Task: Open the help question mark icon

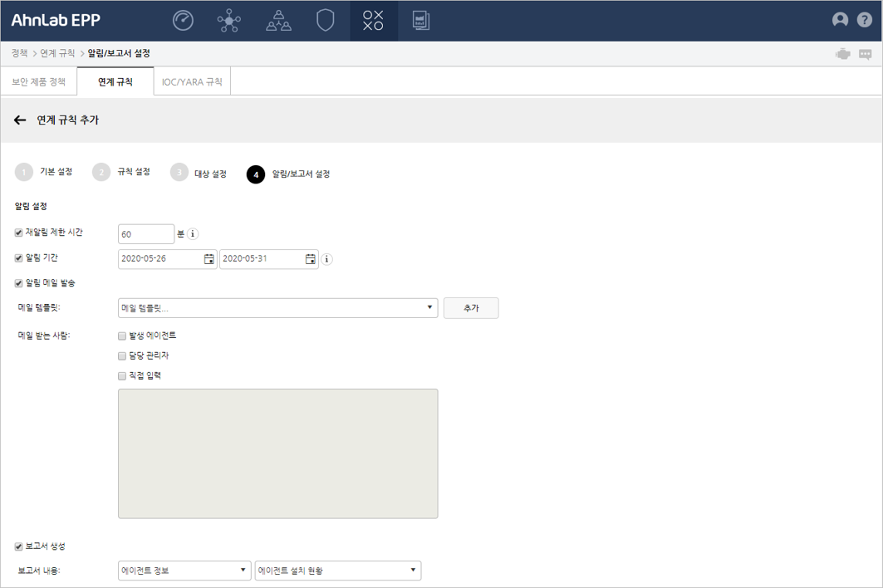Action: 864,20
